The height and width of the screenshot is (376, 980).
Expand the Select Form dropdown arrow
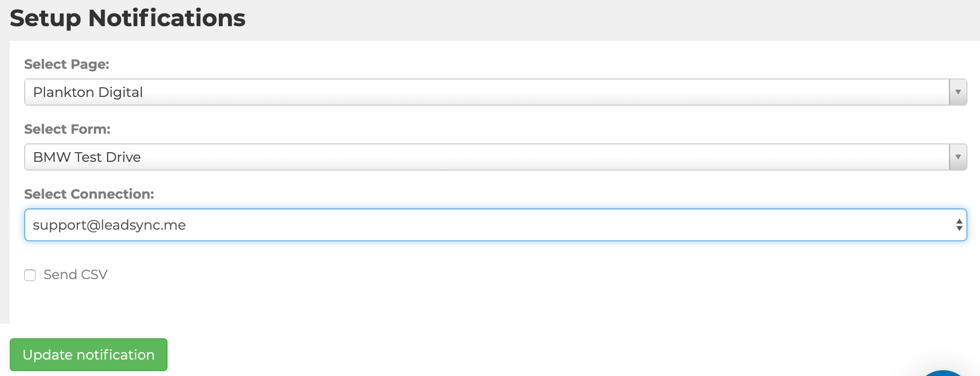(x=958, y=157)
